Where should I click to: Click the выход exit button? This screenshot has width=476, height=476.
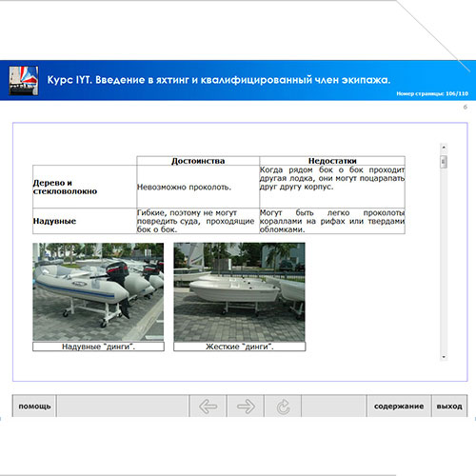(449, 407)
